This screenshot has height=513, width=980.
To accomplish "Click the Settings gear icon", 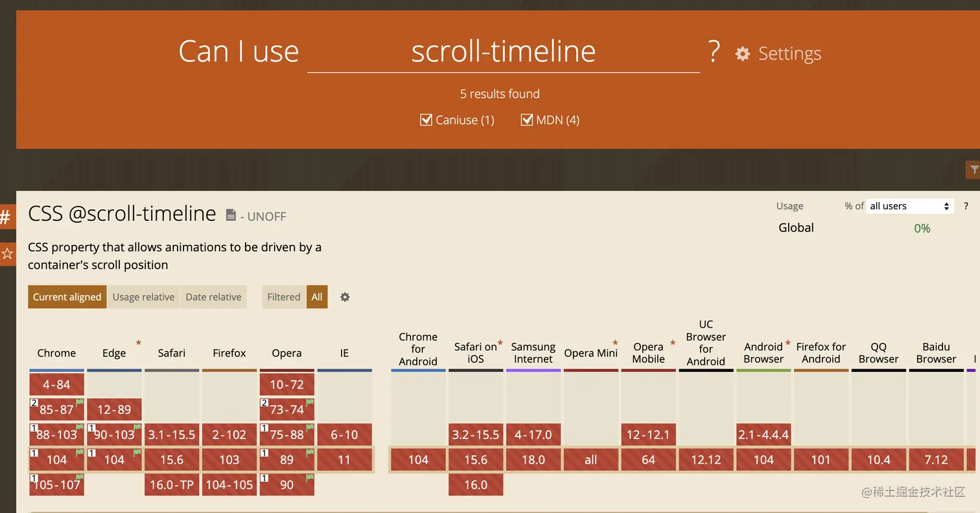I will 743,54.
